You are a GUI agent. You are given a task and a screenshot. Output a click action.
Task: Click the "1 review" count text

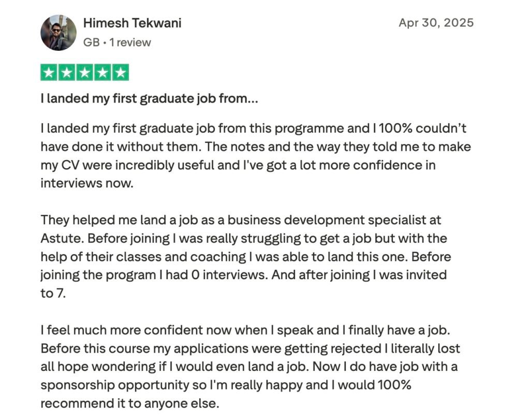[x=129, y=42]
